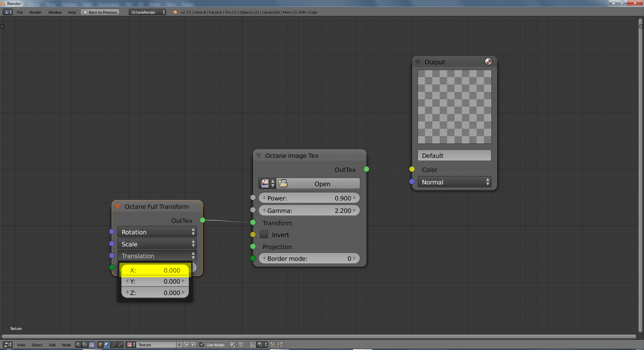Toggle snapping during node transform
644x350 pixels.
[253, 345]
